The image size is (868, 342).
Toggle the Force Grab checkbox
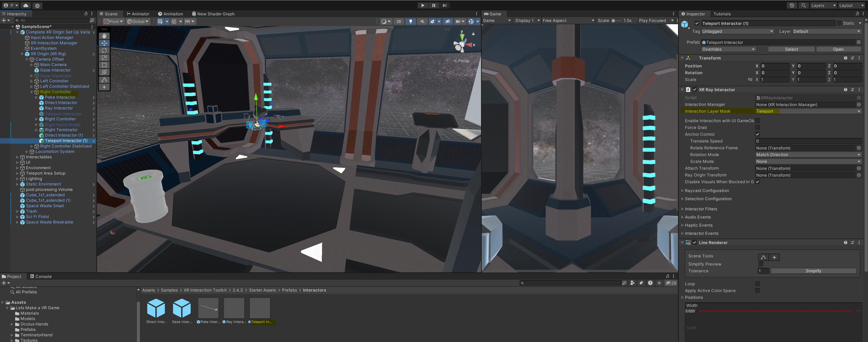[x=757, y=127]
